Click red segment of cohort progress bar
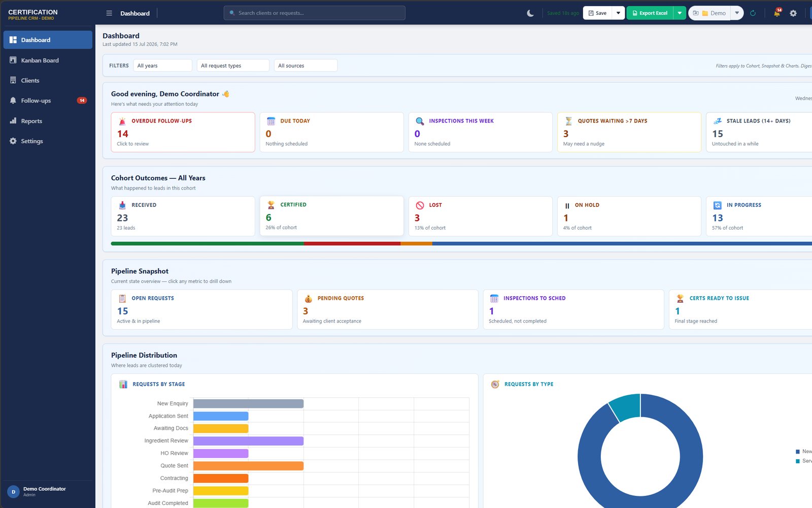The height and width of the screenshot is (508, 812). [x=352, y=243]
